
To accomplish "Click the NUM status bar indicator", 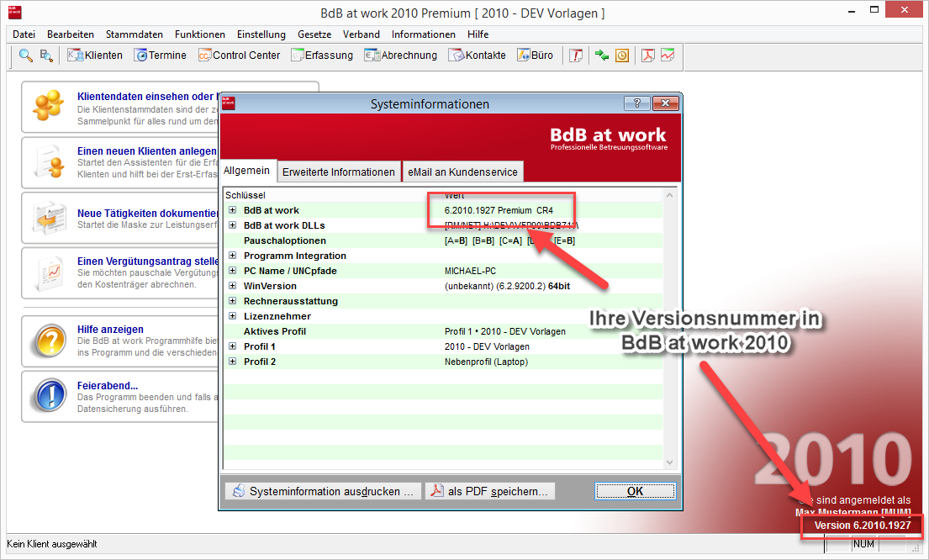I will (863, 544).
